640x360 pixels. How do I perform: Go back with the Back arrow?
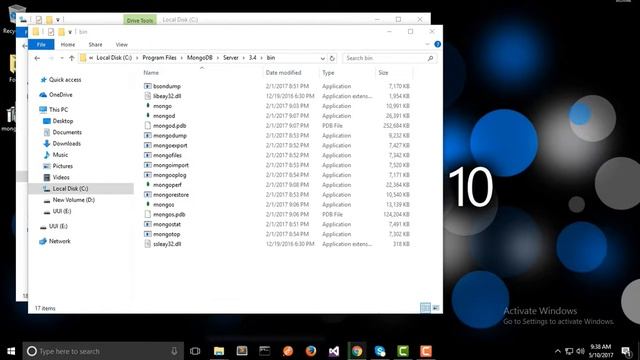pos(37,58)
